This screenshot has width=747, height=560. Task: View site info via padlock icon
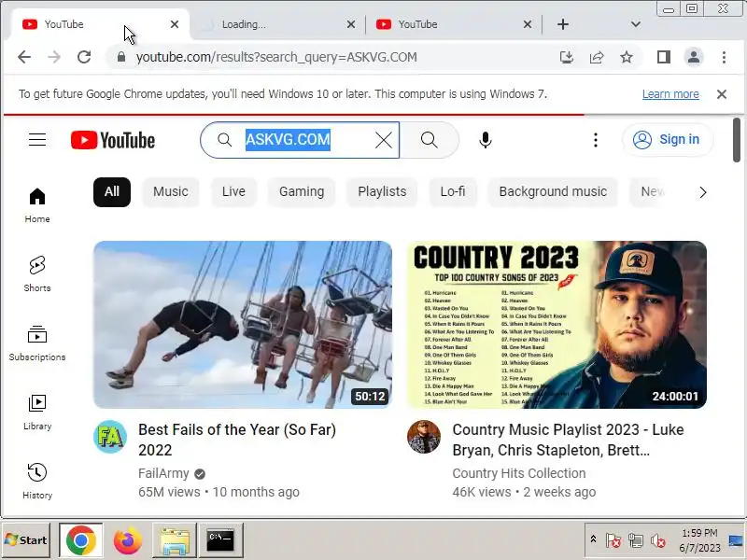point(121,57)
